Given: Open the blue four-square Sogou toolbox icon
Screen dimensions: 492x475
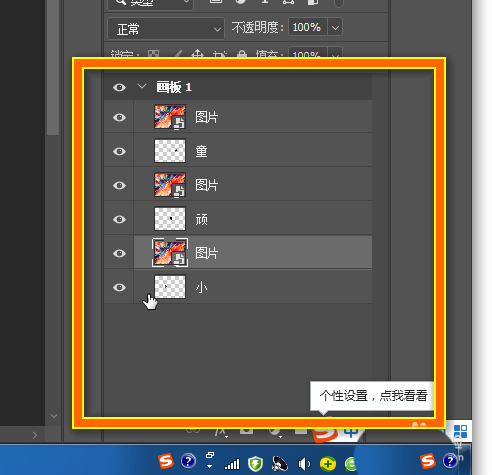Looking at the screenshot, I should pos(461,431).
